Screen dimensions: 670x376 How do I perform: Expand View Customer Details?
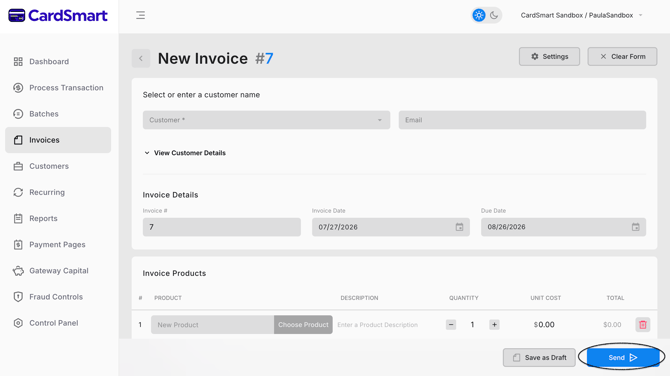pos(185,153)
